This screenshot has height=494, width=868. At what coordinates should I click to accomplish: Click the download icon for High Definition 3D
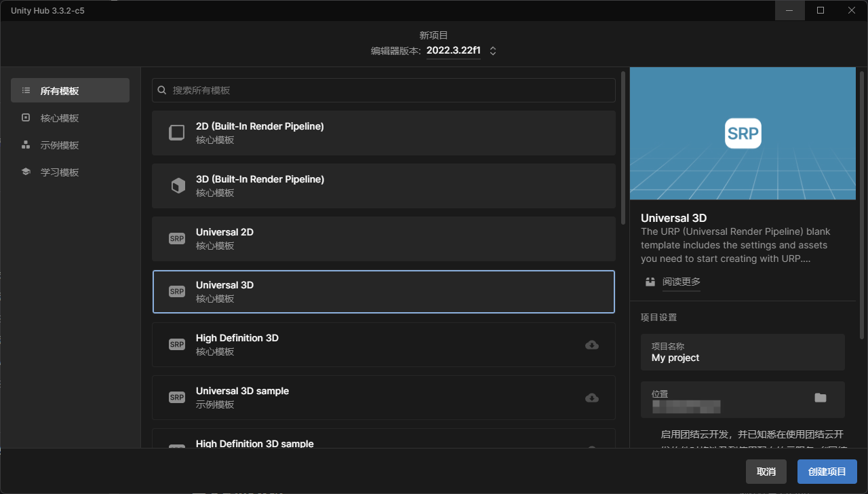coord(591,345)
